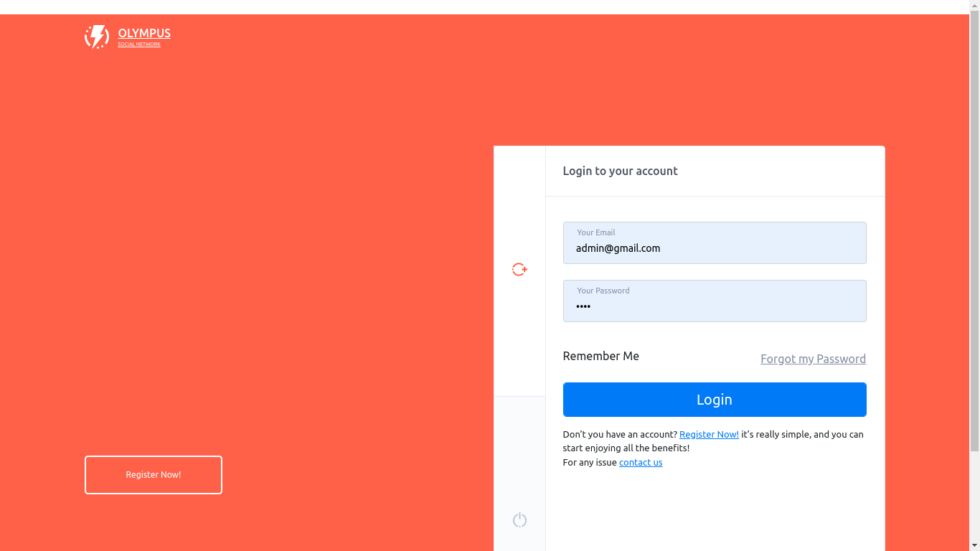Open the Forgot my Password link
The height and width of the screenshot is (551, 980).
813,359
